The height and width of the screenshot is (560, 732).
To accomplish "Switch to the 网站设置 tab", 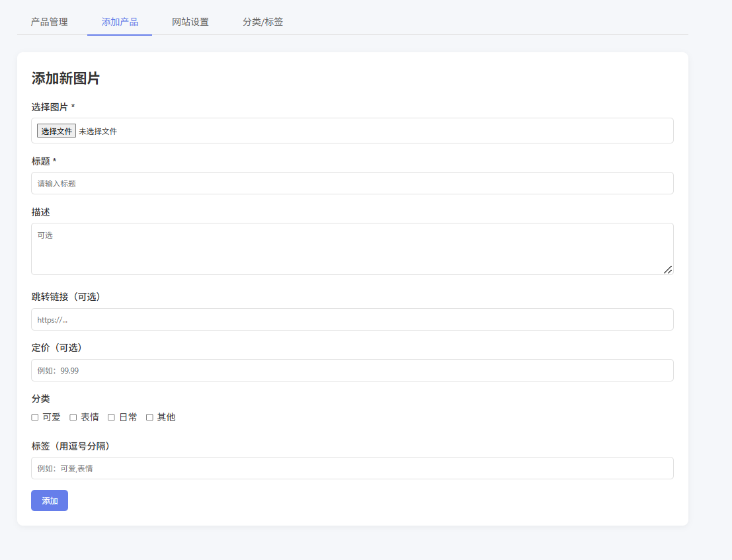I will pos(190,22).
